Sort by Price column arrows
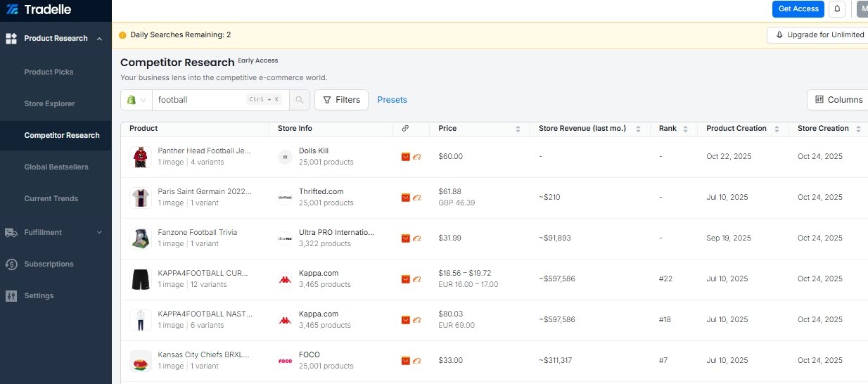868x384 pixels. (x=518, y=129)
